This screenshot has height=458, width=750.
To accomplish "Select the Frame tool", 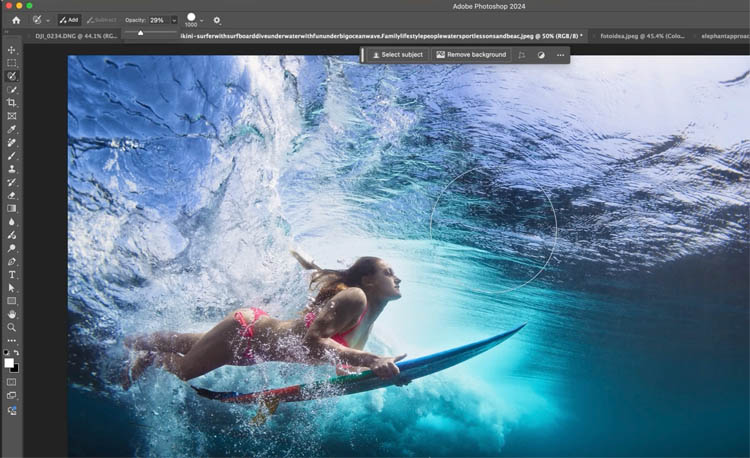I will [11, 116].
